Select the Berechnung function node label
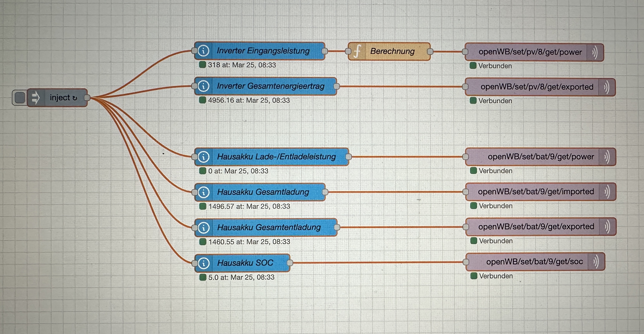 coord(392,52)
